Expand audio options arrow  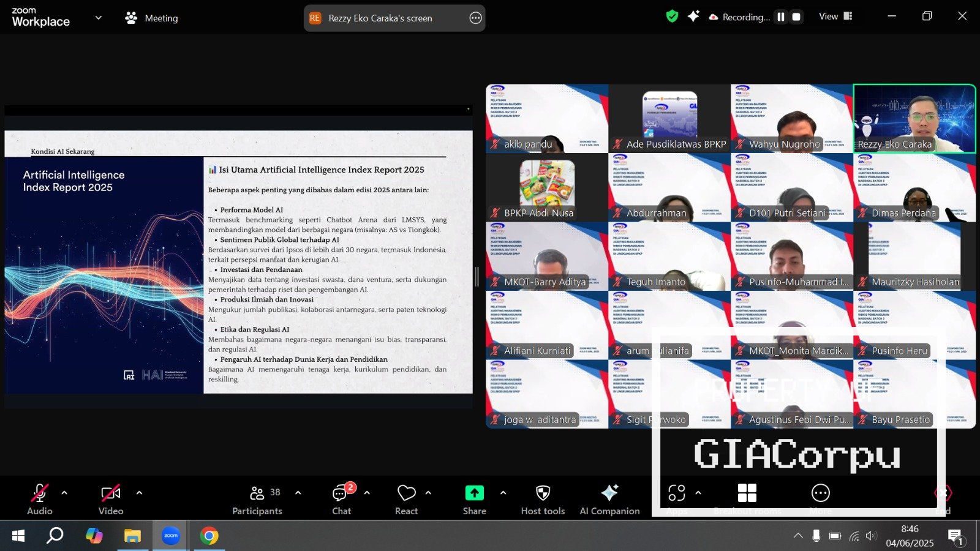click(x=64, y=493)
